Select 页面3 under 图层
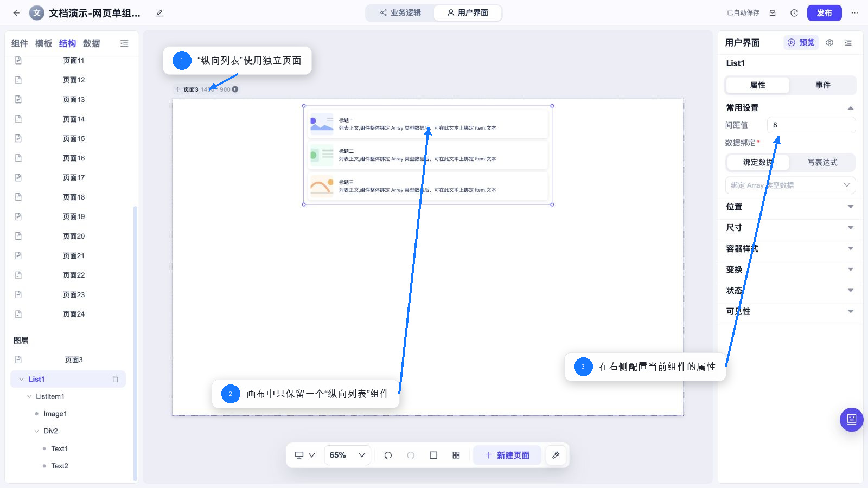The height and width of the screenshot is (488, 868). point(74,360)
